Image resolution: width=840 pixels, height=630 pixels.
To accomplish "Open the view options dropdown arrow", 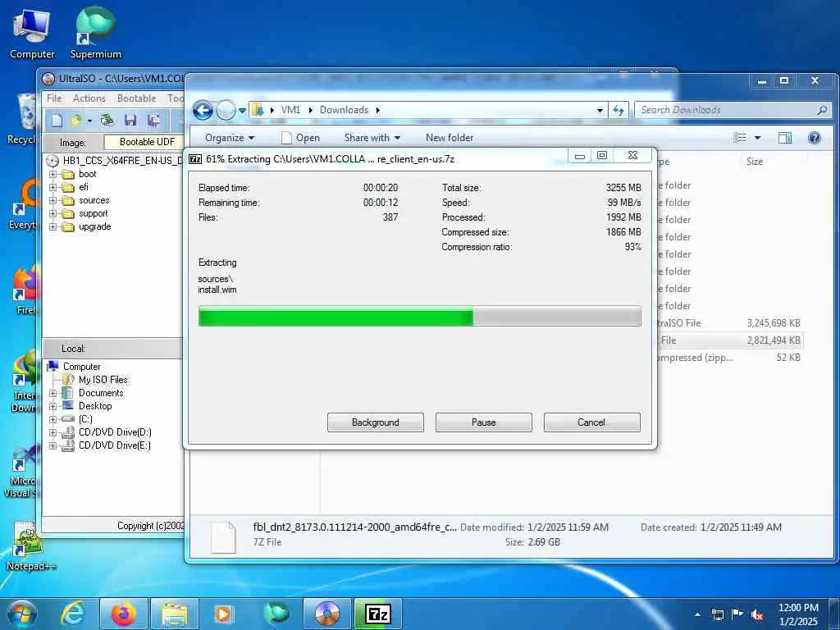I will 757,138.
